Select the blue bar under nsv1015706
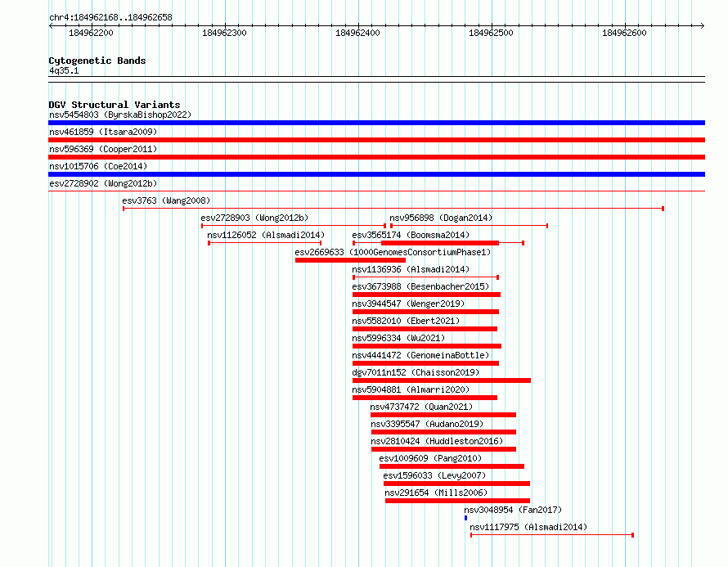The image size is (728, 567). pyautogui.click(x=376, y=174)
